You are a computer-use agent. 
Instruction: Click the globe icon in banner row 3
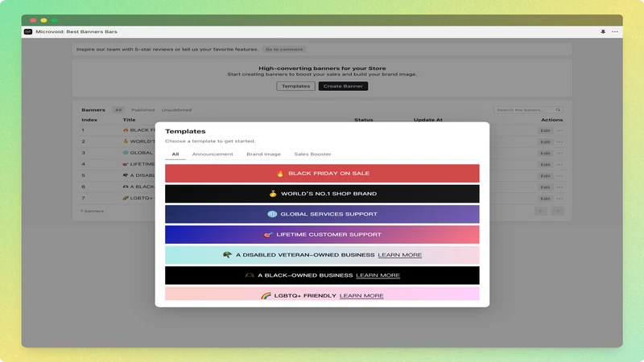(126, 153)
